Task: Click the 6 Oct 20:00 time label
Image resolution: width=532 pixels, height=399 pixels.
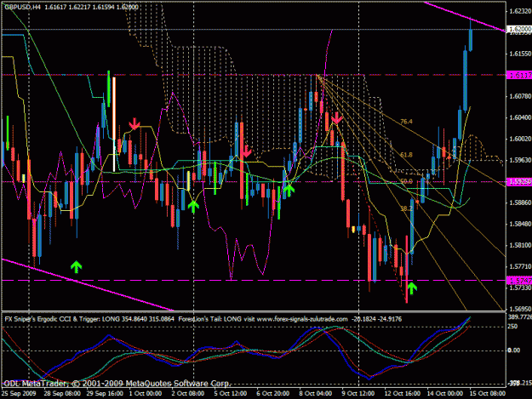Action: [x=272, y=393]
